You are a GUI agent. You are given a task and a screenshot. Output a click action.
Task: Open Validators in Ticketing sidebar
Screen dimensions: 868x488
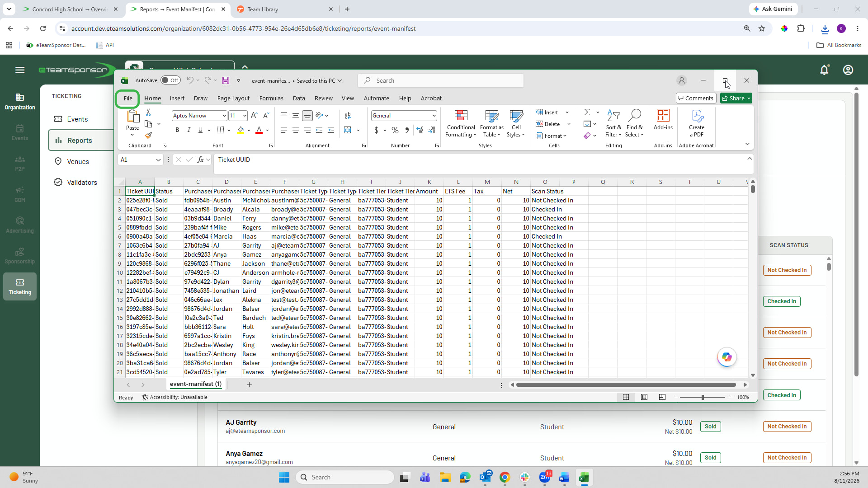(x=82, y=183)
